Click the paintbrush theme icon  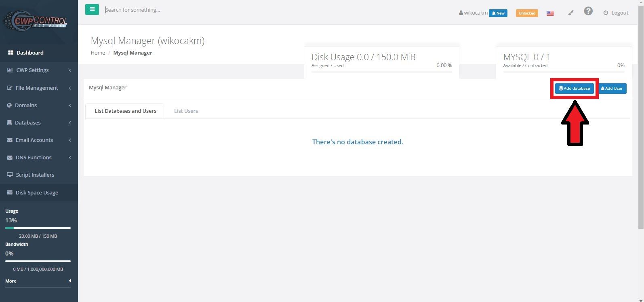(570, 13)
